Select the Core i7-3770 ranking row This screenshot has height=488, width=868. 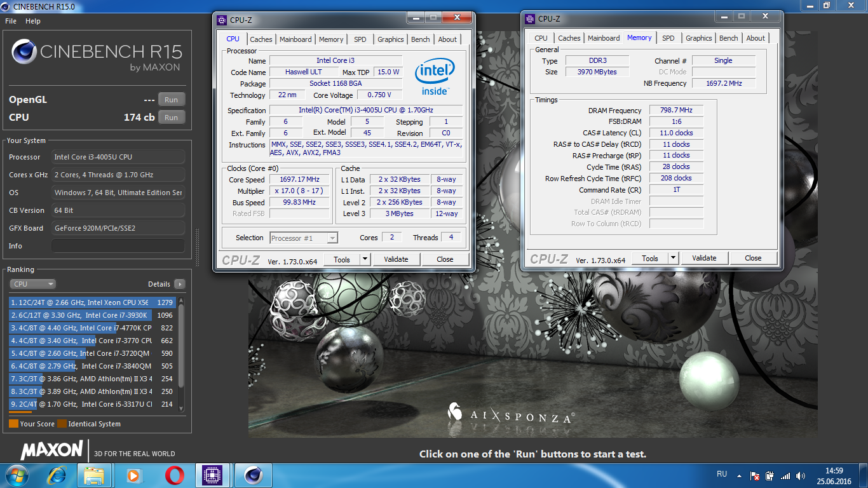pos(92,341)
